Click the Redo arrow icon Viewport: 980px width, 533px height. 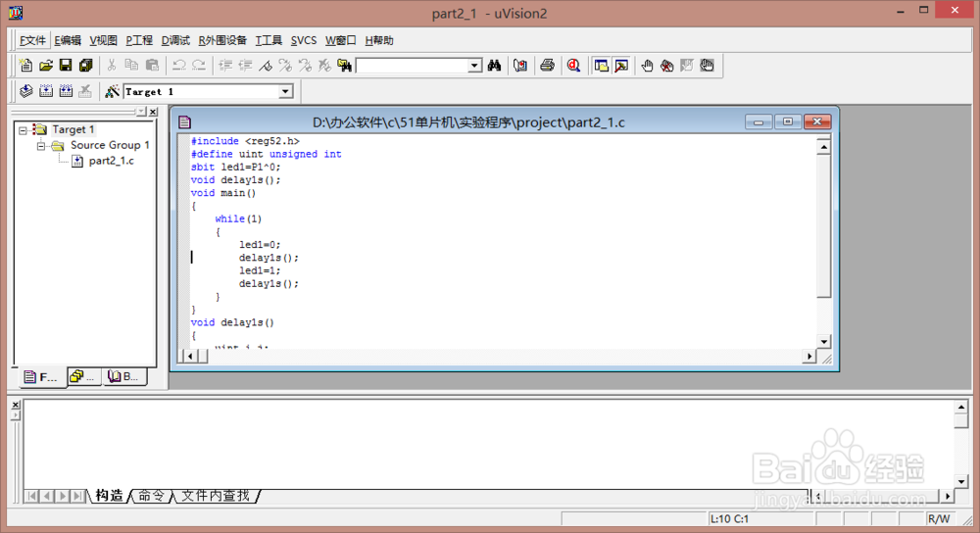pos(199,65)
